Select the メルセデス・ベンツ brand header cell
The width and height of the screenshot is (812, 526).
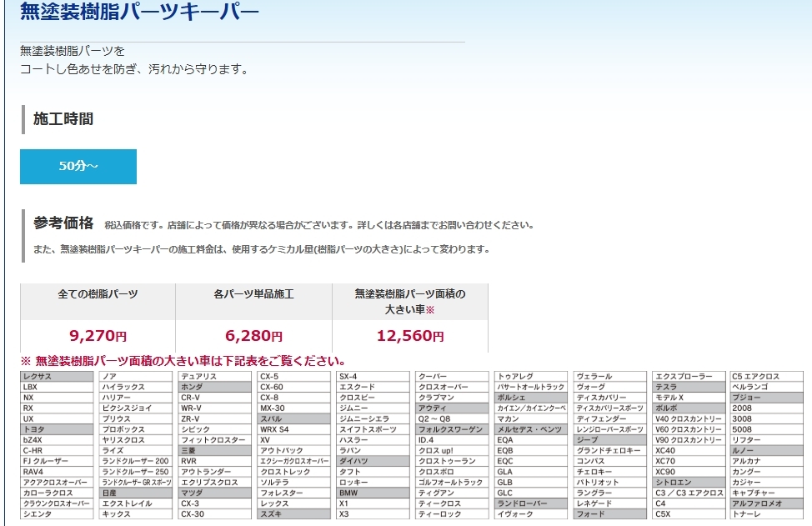coord(534,429)
